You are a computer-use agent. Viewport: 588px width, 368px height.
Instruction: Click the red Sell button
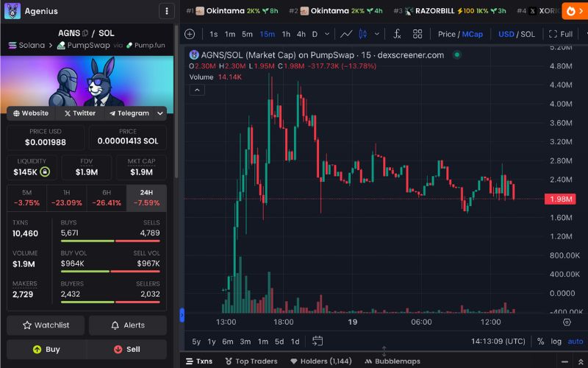pyautogui.click(x=126, y=349)
